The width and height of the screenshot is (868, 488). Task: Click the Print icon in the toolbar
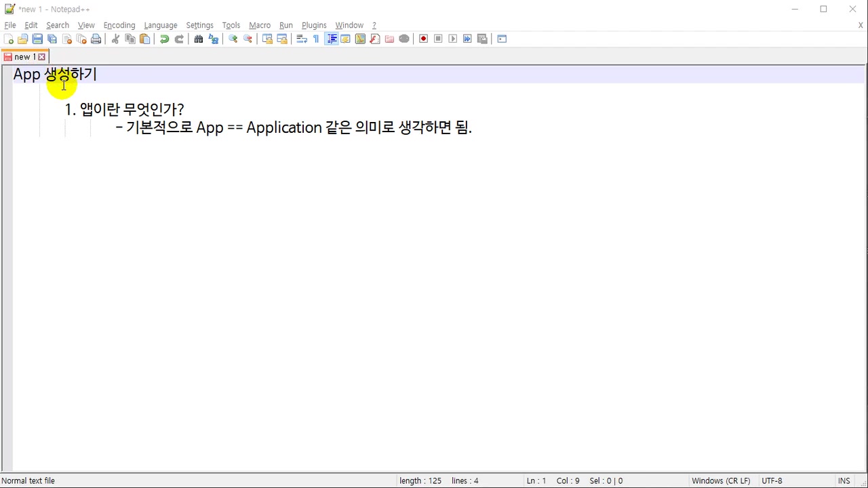coord(96,39)
